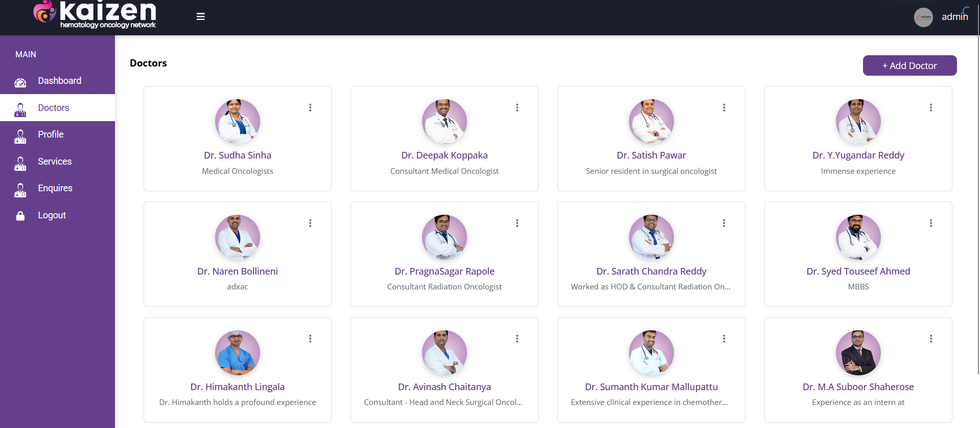Click the Kaizen hematology oncology network logo
980x428 pixels.
pos(95,14)
